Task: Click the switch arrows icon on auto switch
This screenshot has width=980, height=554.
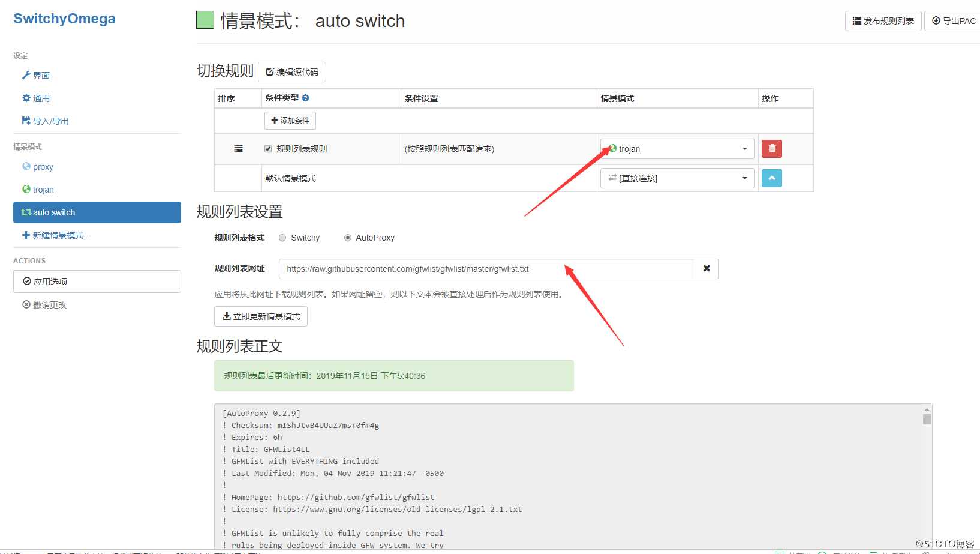Action: [26, 212]
